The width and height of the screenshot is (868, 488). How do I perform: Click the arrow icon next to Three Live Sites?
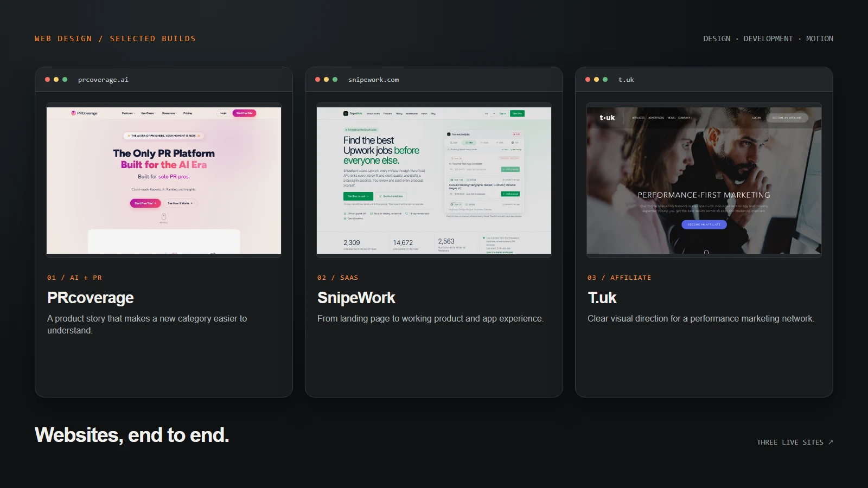pyautogui.click(x=831, y=442)
